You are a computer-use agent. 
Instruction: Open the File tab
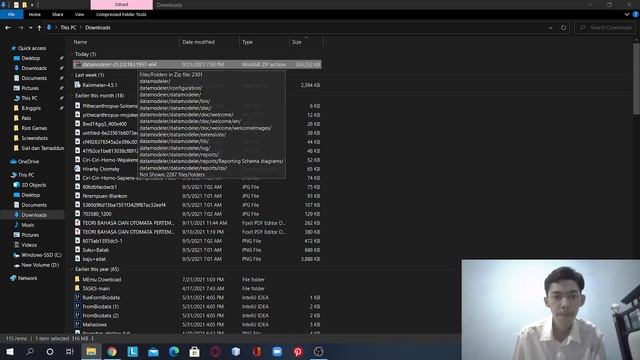click(x=11, y=14)
